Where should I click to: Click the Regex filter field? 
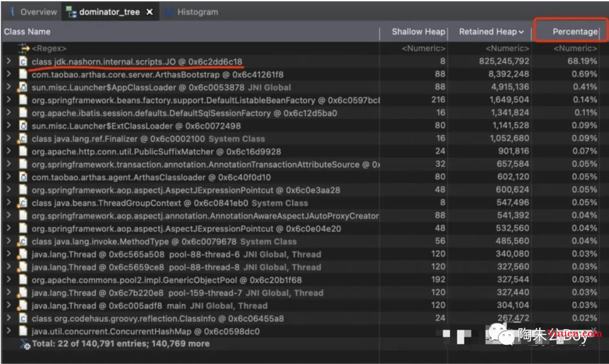pyautogui.click(x=49, y=48)
